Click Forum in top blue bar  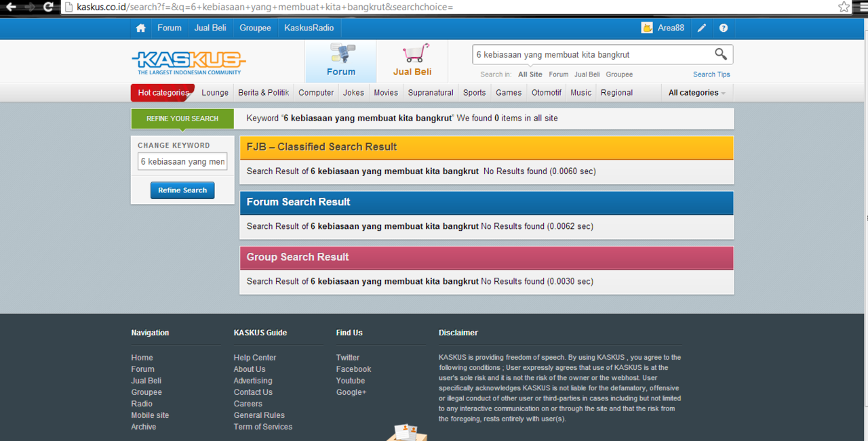tap(170, 28)
